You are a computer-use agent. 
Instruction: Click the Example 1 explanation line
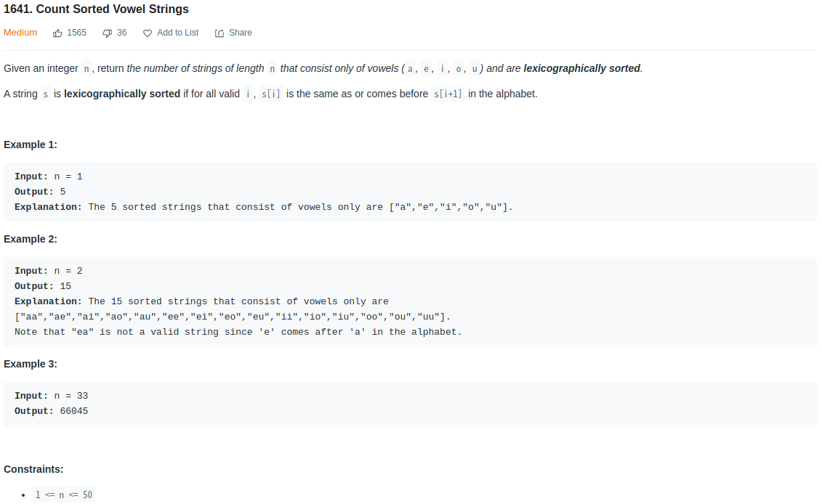tap(263, 207)
